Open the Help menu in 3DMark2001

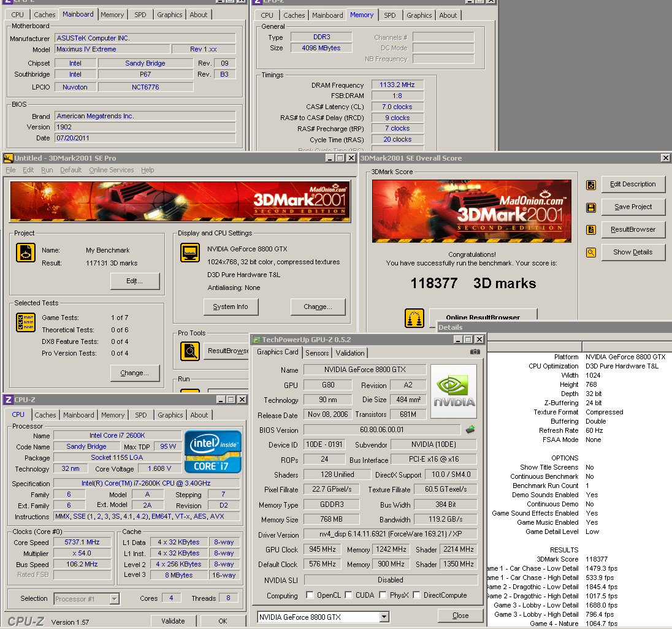pyautogui.click(x=148, y=170)
